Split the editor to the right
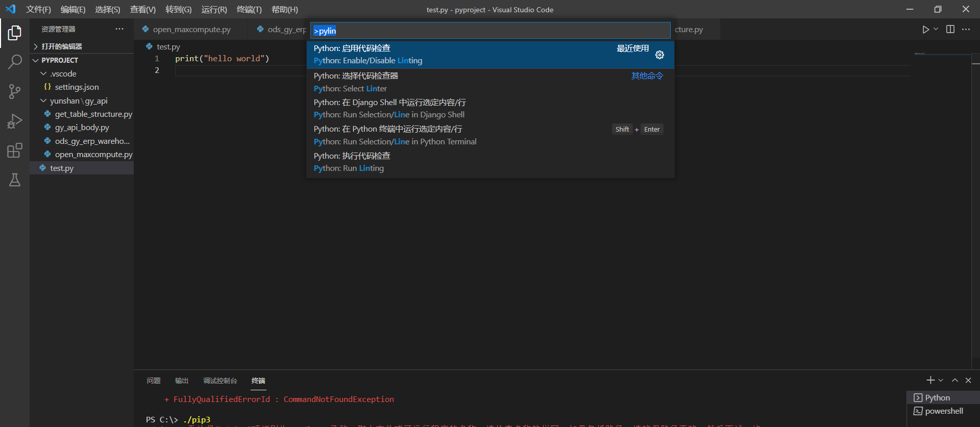Screen dimensions: 980x427 tap(950, 30)
